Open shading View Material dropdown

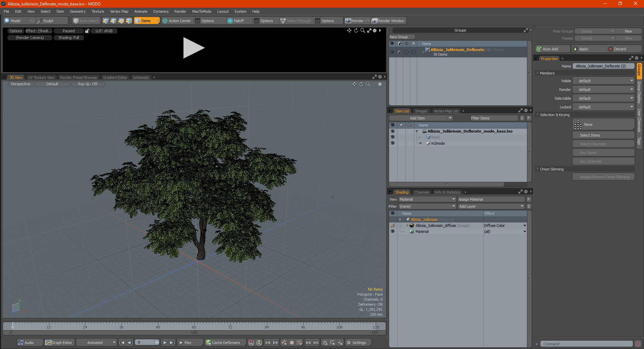click(x=427, y=199)
